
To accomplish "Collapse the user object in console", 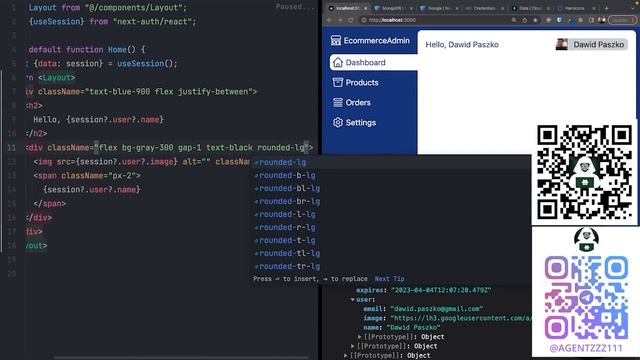I will pos(352,300).
